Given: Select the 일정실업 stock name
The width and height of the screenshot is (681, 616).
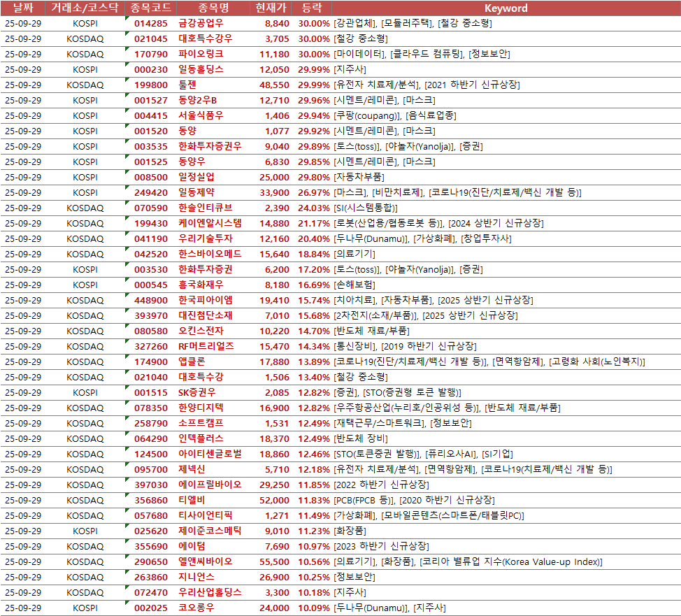Looking at the screenshot, I should [196, 177].
